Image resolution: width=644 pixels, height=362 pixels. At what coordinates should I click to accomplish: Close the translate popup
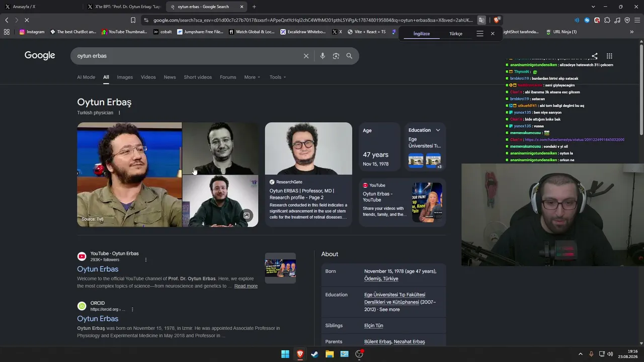493,34
